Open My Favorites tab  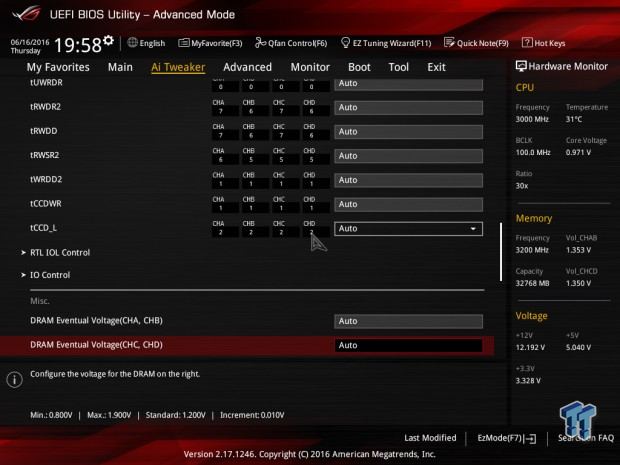[x=58, y=67]
